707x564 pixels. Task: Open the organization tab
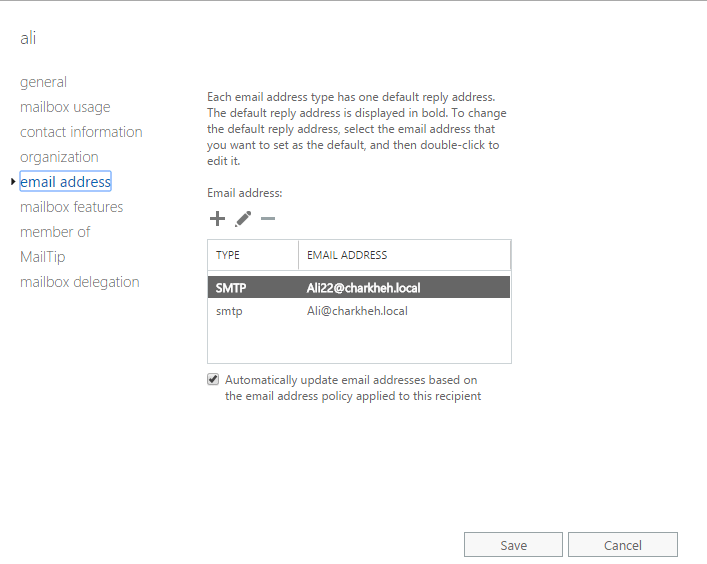coord(59,157)
